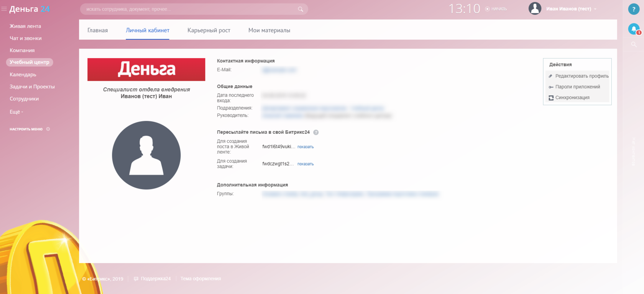This screenshot has height=294, width=644.
Task: Open notifications bell icon
Action: (634, 29)
